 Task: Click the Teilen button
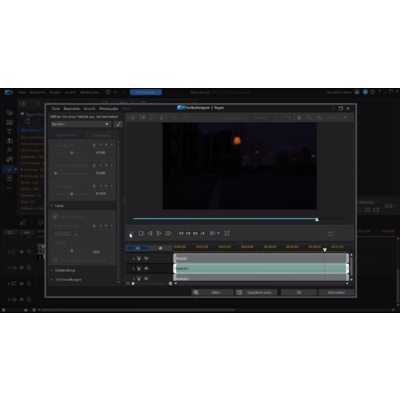click(212, 292)
